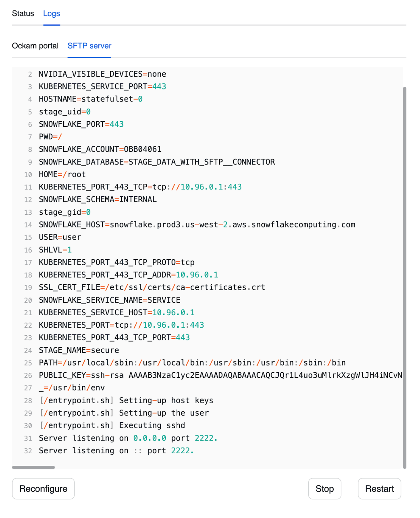Click the 'Executing sshd' log line
420x518 pixels.
[x=112, y=425]
